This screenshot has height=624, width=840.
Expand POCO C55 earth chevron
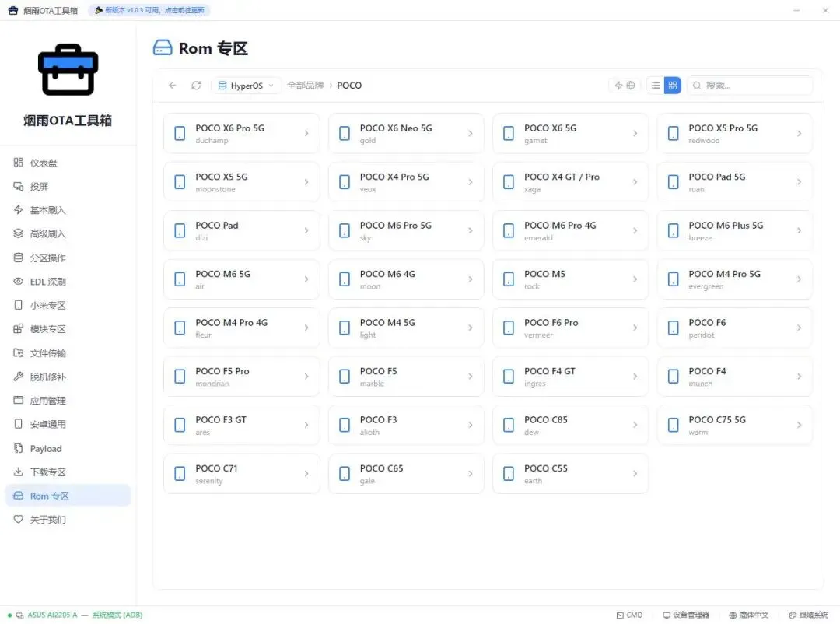coord(635,474)
